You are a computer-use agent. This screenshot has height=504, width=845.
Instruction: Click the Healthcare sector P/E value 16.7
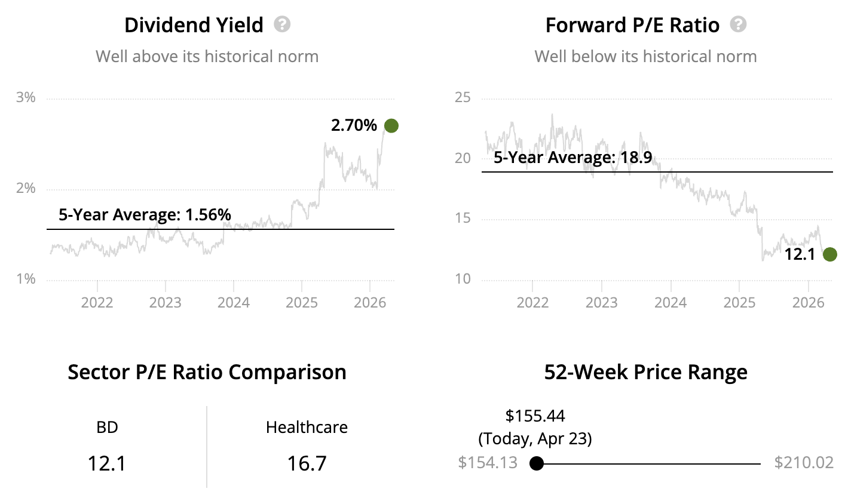point(307,463)
